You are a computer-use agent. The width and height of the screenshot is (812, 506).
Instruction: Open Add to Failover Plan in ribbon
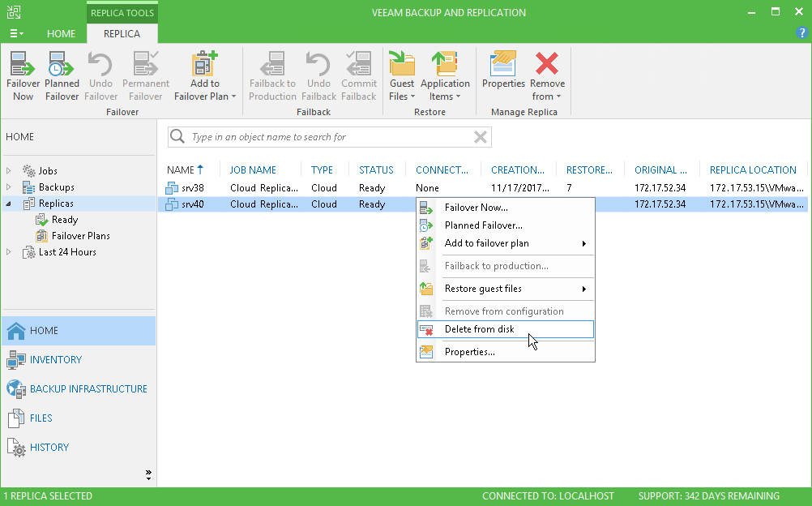(x=205, y=77)
